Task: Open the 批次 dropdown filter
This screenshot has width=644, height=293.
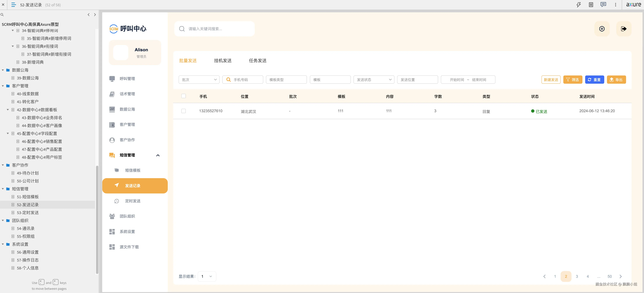Action: (199, 80)
